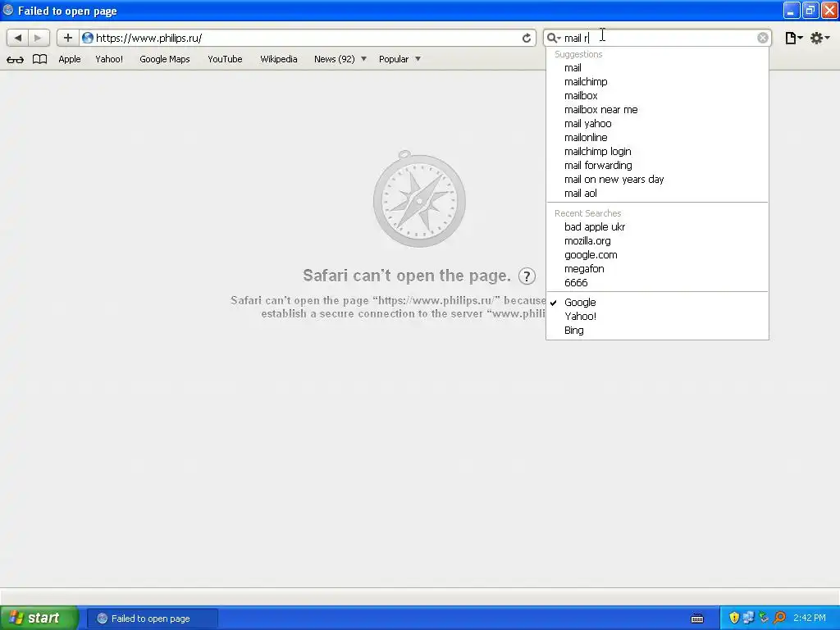This screenshot has height=630, width=840.
Task: Go forward with the Forward arrow button
Action: coord(39,38)
